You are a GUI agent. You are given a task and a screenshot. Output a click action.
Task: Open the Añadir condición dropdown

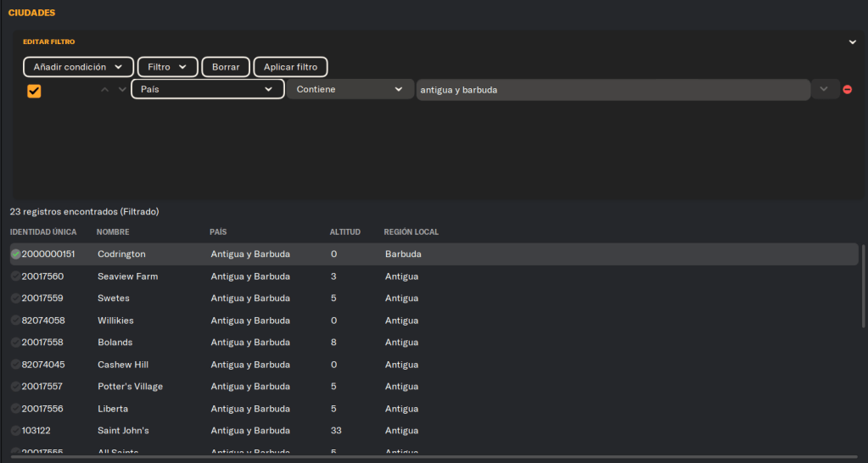click(x=78, y=67)
